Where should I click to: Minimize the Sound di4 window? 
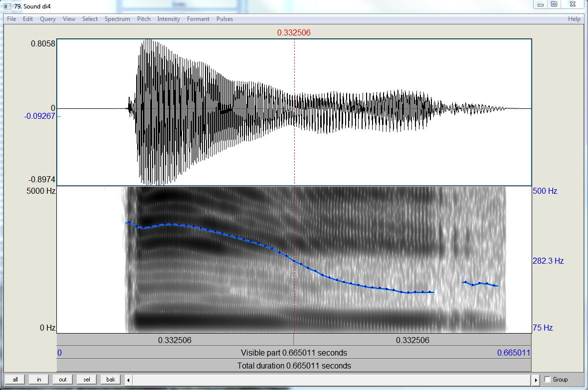[541, 4]
